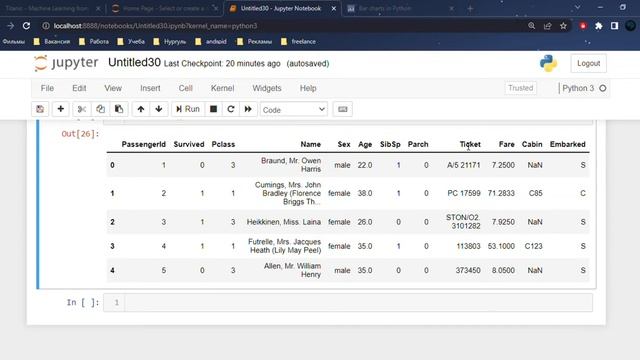
Task: Click the Logout button
Action: [x=589, y=63]
